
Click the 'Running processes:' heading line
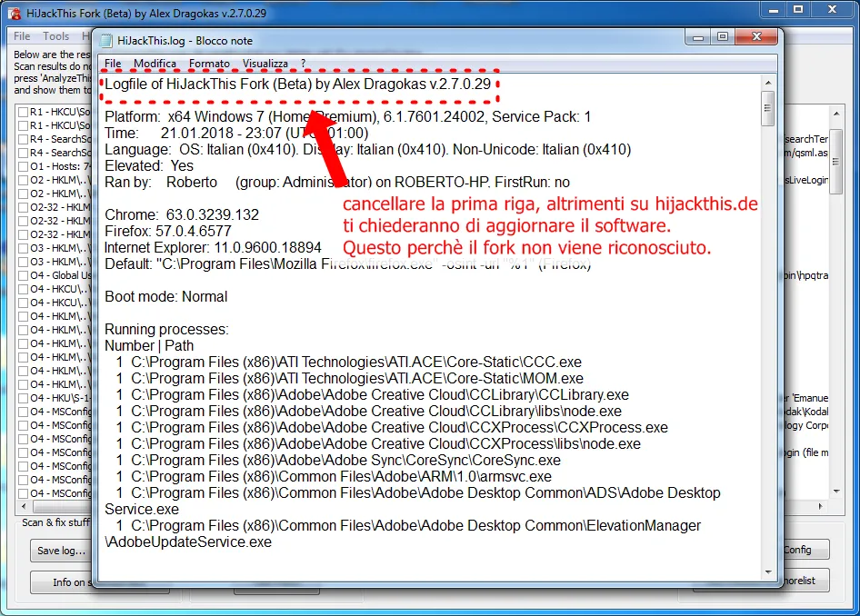pos(166,330)
